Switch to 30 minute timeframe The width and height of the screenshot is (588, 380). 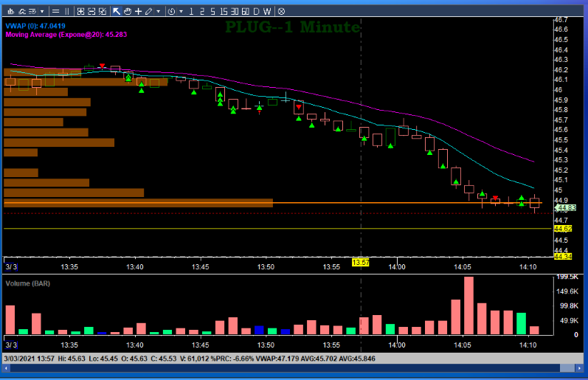point(235,11)
